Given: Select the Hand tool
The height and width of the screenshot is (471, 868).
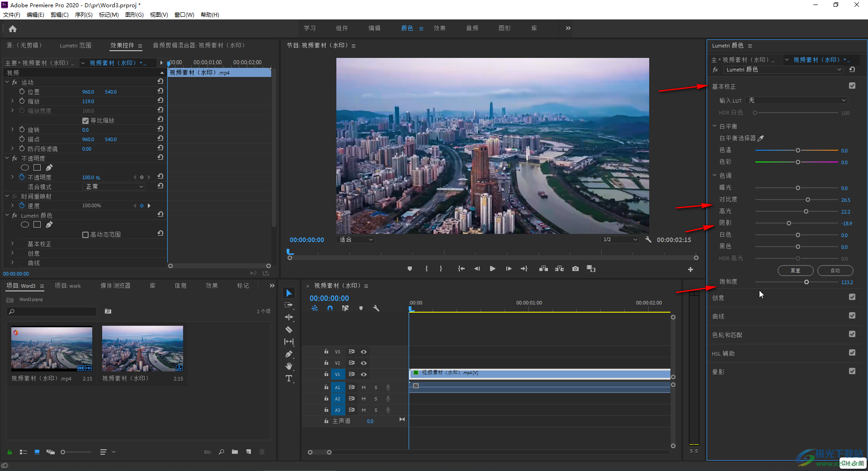Looking at the screenshot, I should coord(289,366).
